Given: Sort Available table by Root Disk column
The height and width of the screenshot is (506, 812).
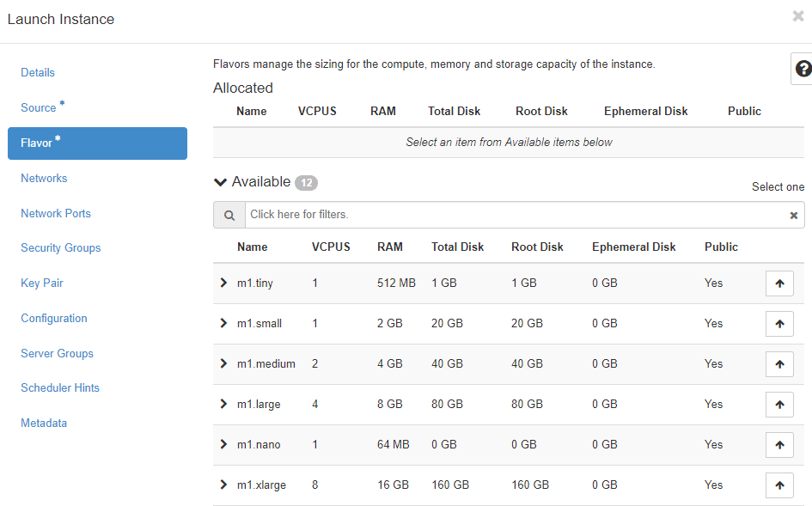Looking at the screenshot, I should 537,247.
